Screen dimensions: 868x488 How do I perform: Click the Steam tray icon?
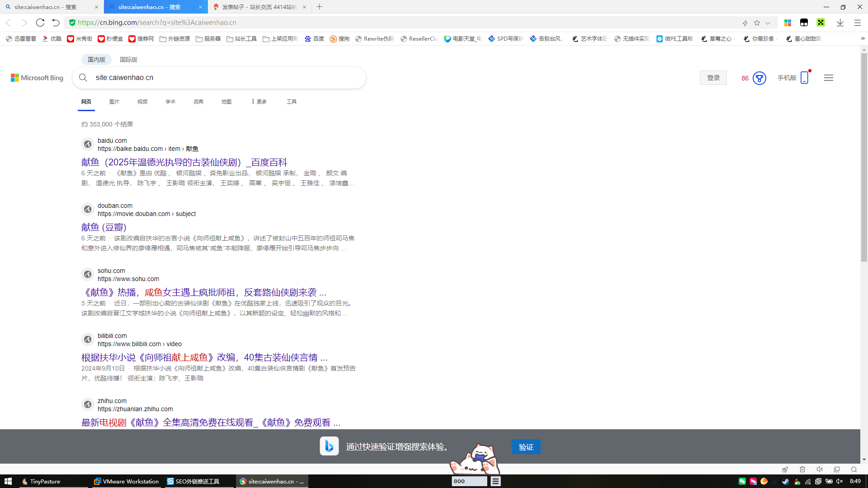pyautogui.click(x=786, y=481)
